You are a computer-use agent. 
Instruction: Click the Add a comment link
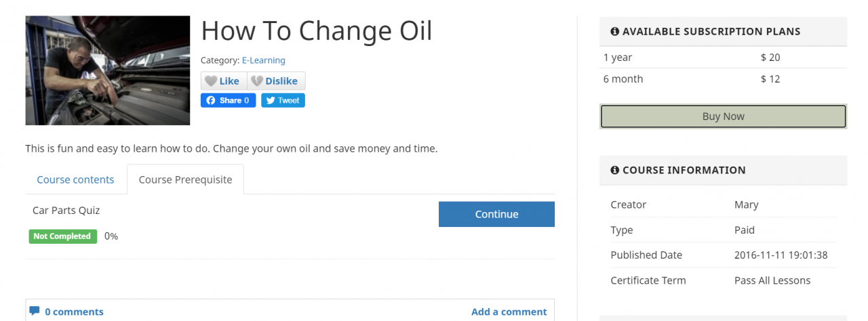509,312
